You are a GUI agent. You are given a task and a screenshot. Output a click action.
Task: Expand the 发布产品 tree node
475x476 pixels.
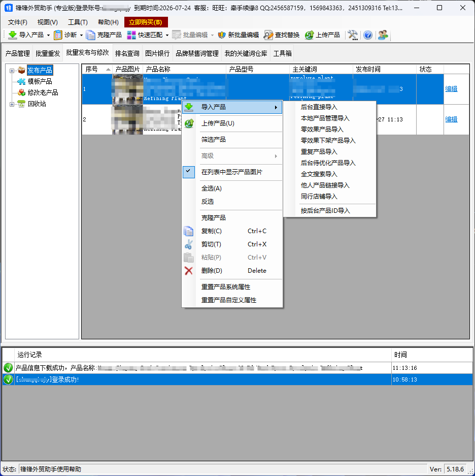point(12,71)
